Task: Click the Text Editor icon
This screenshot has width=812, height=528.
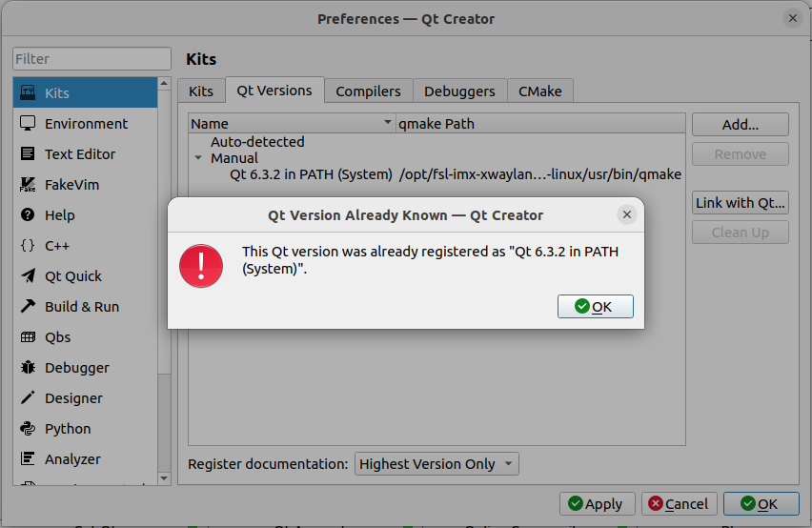Action: coord(28,154)
